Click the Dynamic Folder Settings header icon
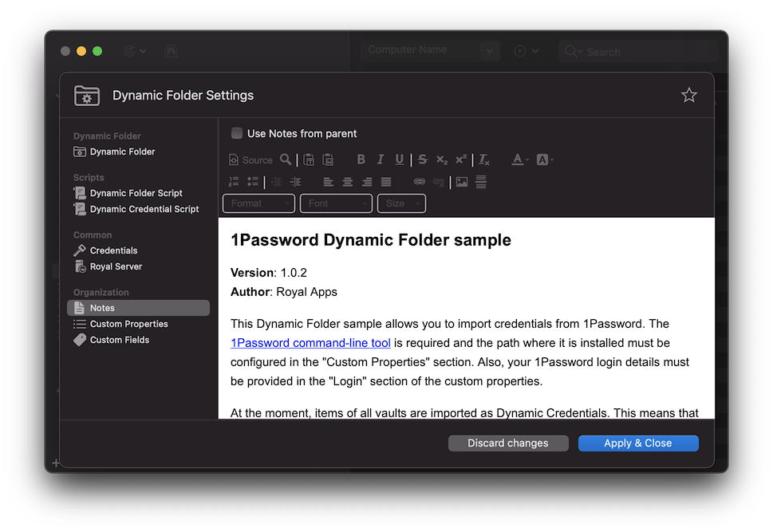Viewport: 773px width, 532px height. 87,95
